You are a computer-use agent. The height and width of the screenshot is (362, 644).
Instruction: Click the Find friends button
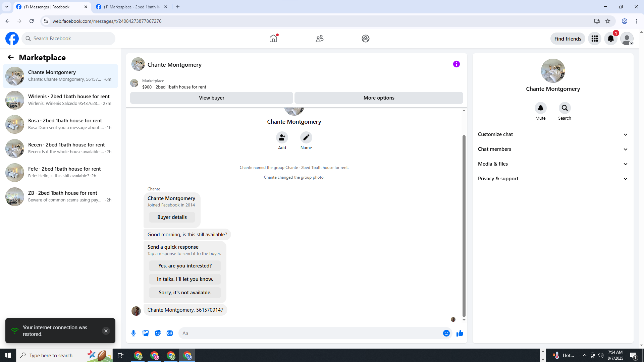(x=568, y=39)
